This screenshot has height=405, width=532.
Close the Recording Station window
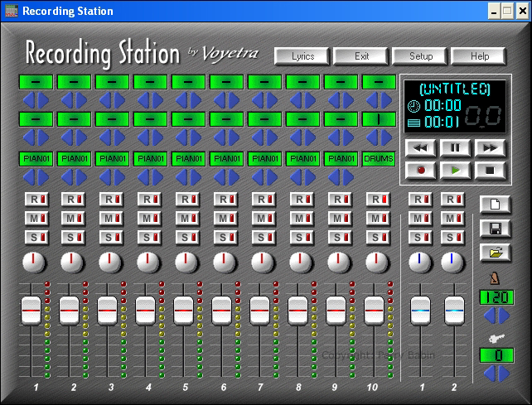pyautogui.click(x=523, y=12)
